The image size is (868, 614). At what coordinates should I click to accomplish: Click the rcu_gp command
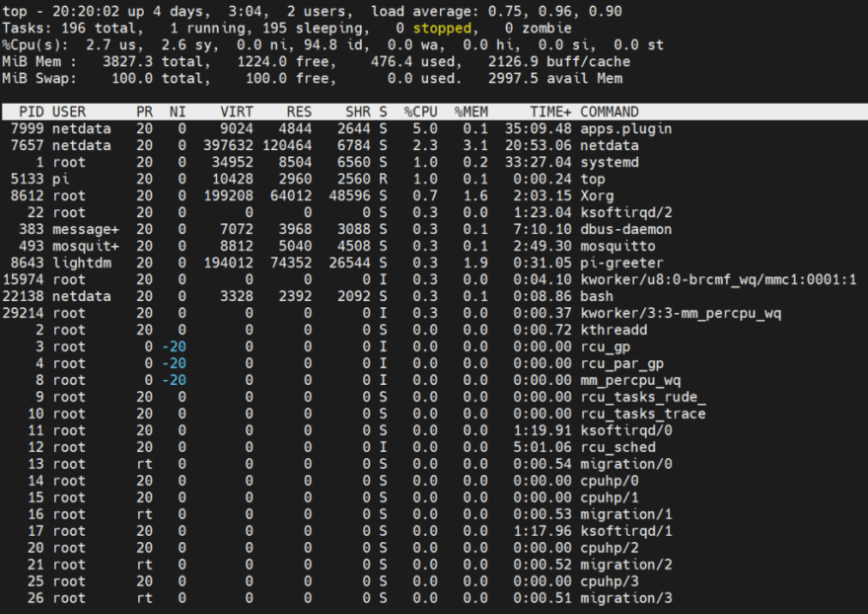pyautogui.click(x=605, y=346)
